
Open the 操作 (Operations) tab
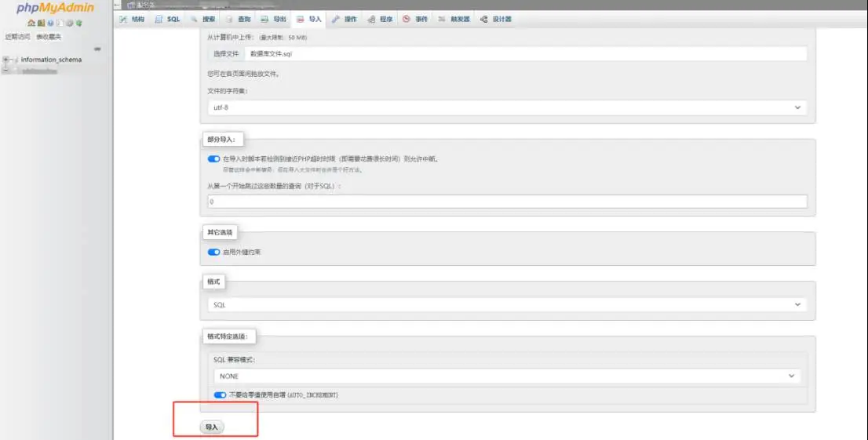(x=345, y=19)
